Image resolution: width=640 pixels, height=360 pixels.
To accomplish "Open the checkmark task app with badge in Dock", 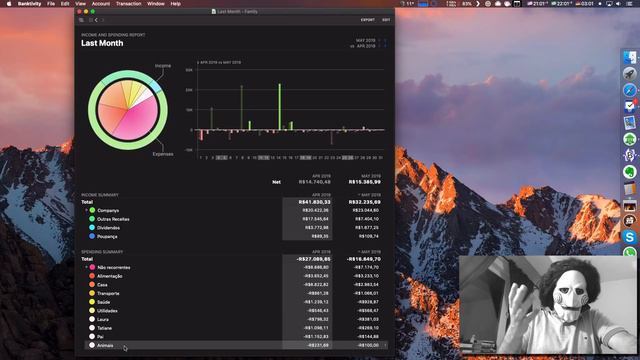I will (629, 107).
